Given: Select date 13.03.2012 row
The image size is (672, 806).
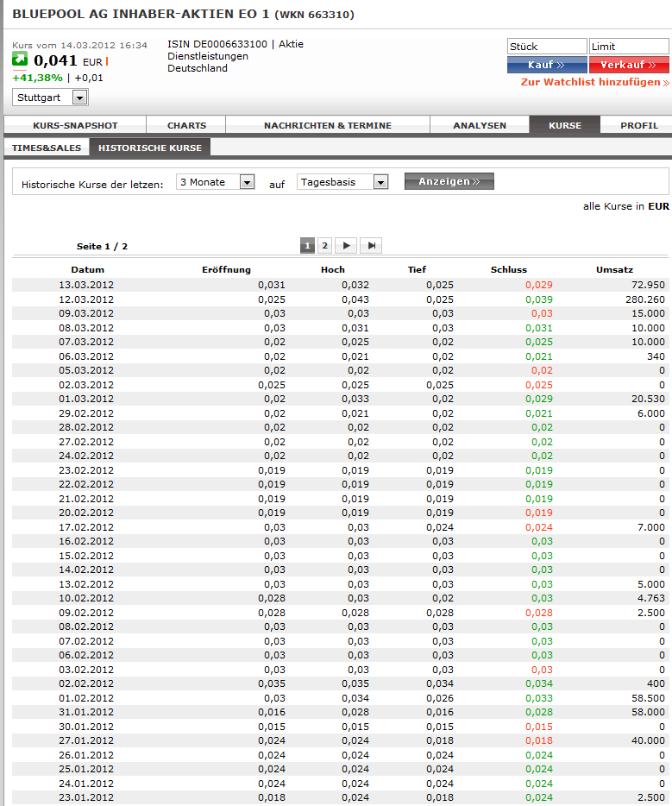Looking at the screenshot, I should [340, 285].
